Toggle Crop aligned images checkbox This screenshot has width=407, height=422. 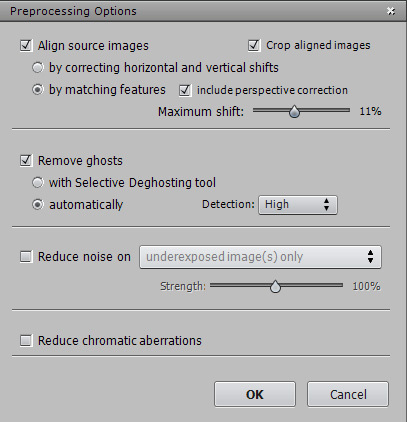254,45
